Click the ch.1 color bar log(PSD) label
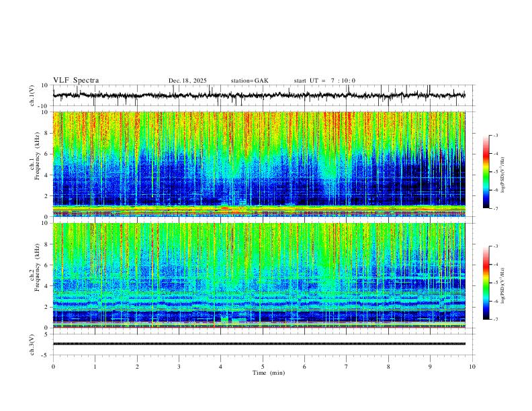Viewport: 532px width, 411px height. (x=503, y=175)
